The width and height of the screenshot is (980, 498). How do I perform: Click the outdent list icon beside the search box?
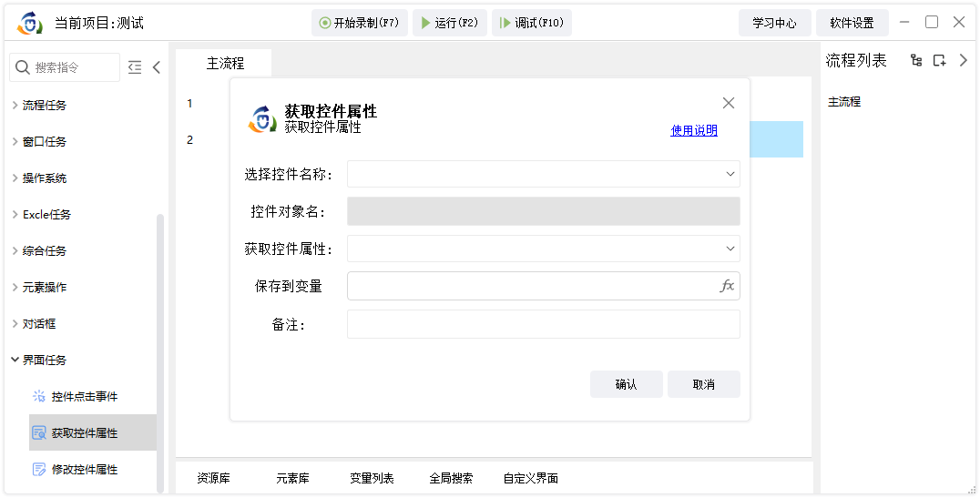(x=135, y=67)
